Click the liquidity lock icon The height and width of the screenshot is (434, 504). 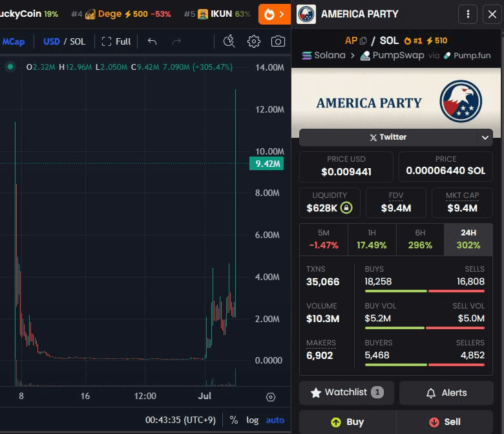click(346, 208)
